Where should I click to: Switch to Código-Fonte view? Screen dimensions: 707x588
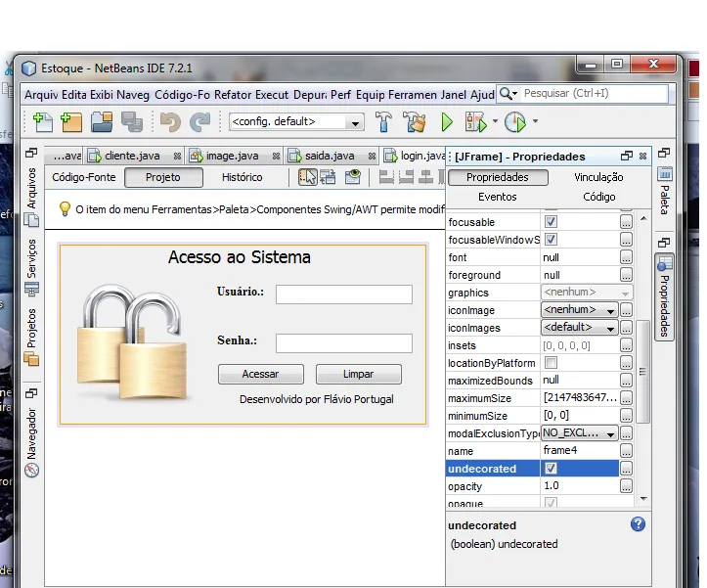pos(84,177)
